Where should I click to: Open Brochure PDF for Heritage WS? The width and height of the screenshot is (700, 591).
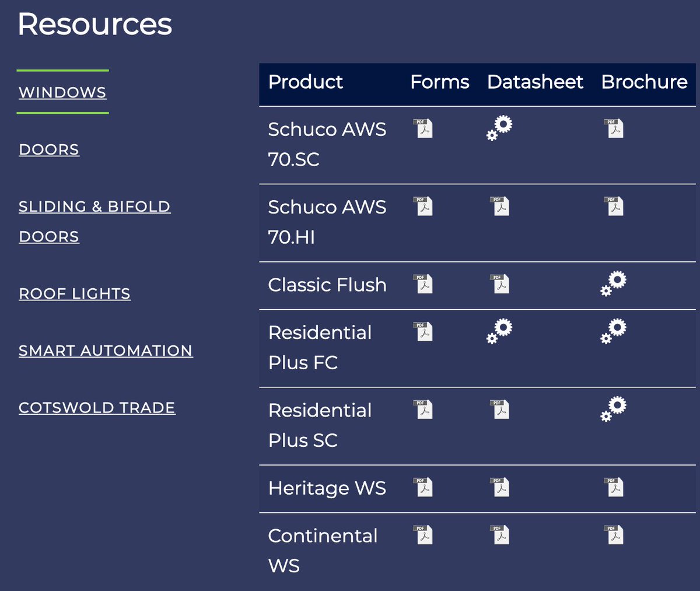click(614, 487)
